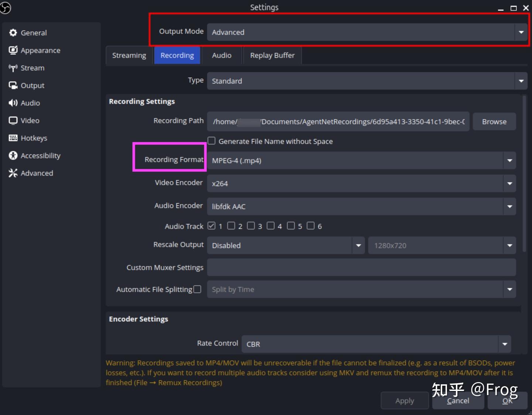Enable Audio Track 4
Screen dimensions: 532x415
271,226
